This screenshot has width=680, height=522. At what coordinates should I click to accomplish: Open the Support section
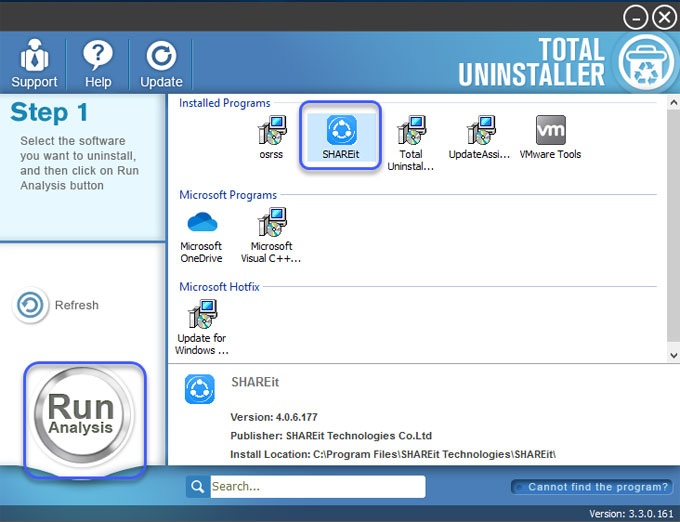click(34, 63)
